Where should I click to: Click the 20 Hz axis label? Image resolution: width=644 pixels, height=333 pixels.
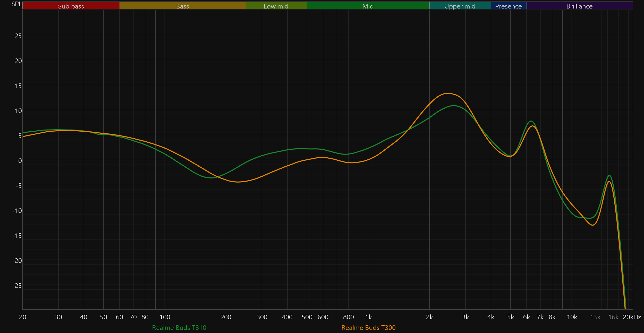pyautogui.click(x=23, y=317)
